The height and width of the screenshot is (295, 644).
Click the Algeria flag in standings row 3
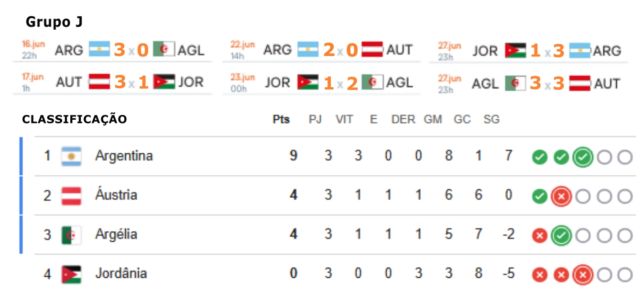71,235
